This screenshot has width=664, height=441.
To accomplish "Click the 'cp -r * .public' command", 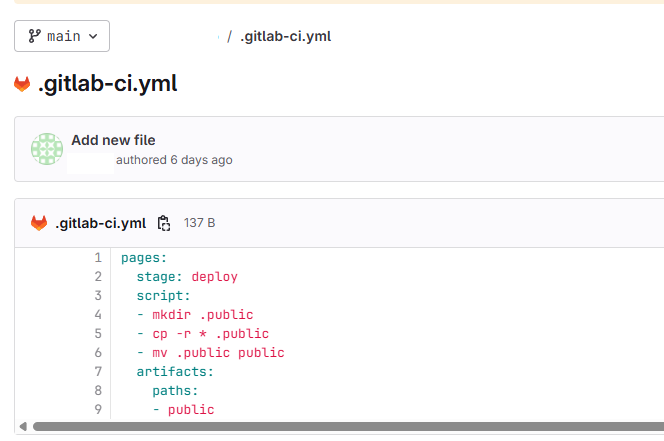I will click(203, 334).
